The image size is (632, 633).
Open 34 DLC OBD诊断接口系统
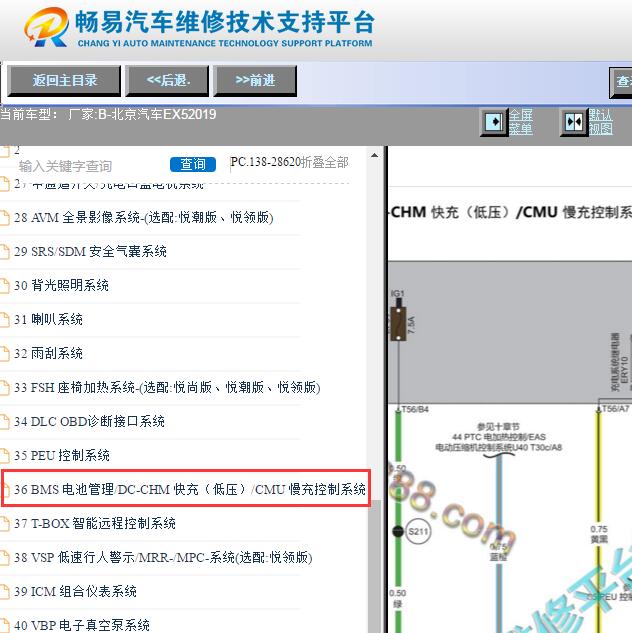pyautogui.click(x=89, y=421)
